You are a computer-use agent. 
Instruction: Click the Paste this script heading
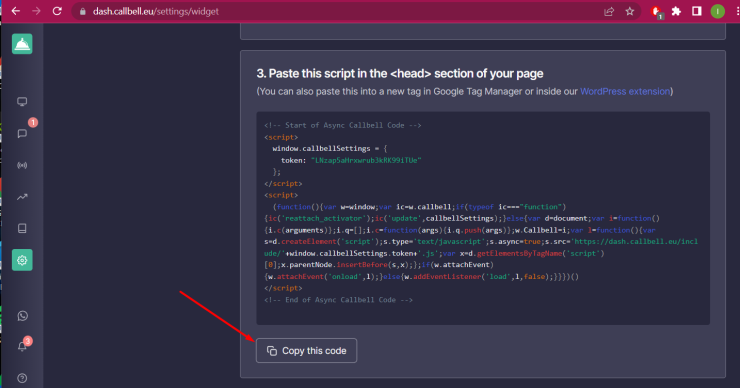tap(400, 74)
